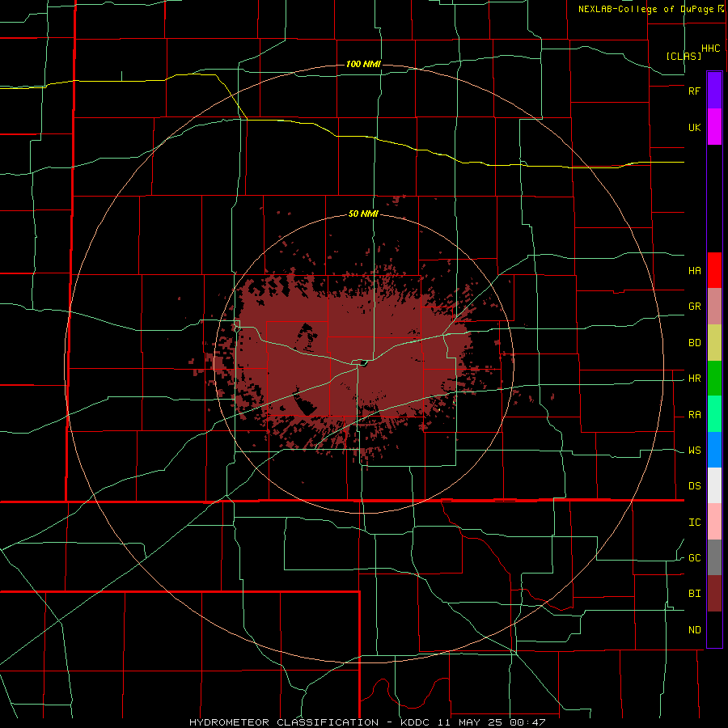Click the IC pink legend color block

pyautogui.click(x=714, y=522)
